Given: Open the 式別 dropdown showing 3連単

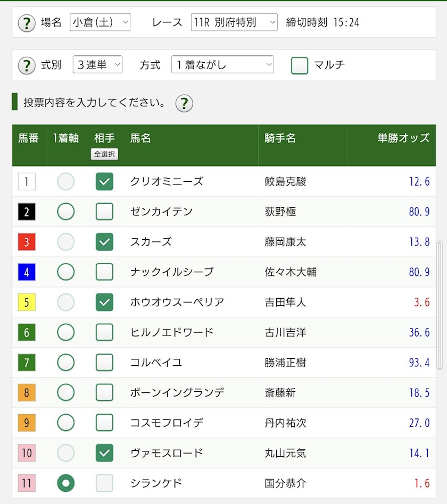Looking at the screenshot, I should 97,65.
